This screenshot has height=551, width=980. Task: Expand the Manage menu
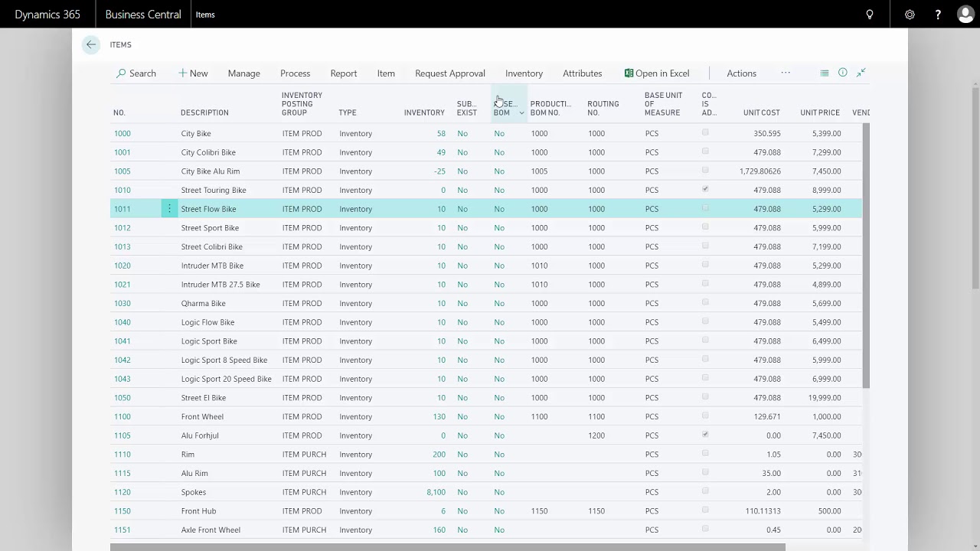243,73
